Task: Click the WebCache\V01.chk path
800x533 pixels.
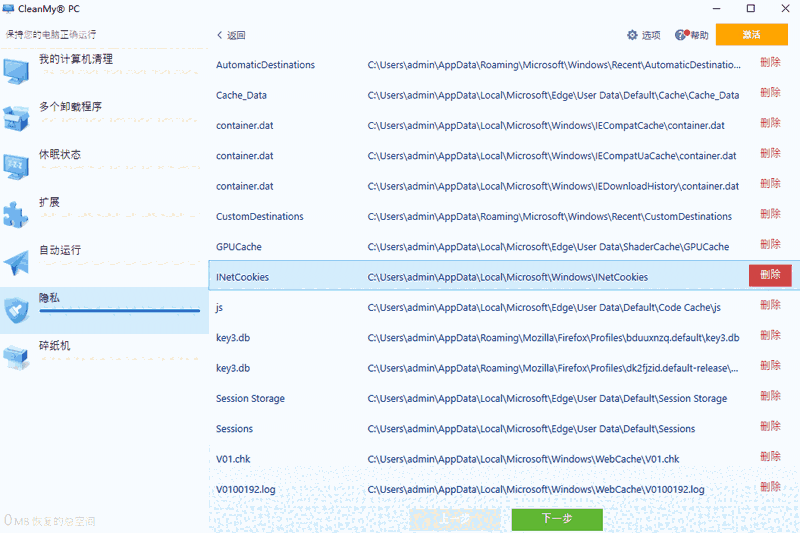Action: [523, 459]
